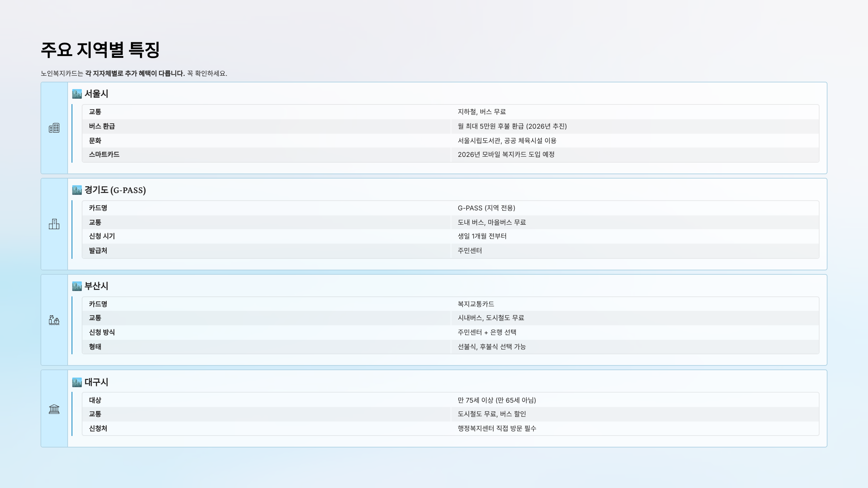
Task: Click the grid-building icon beside 서울시 card
Action: point(54,128)
